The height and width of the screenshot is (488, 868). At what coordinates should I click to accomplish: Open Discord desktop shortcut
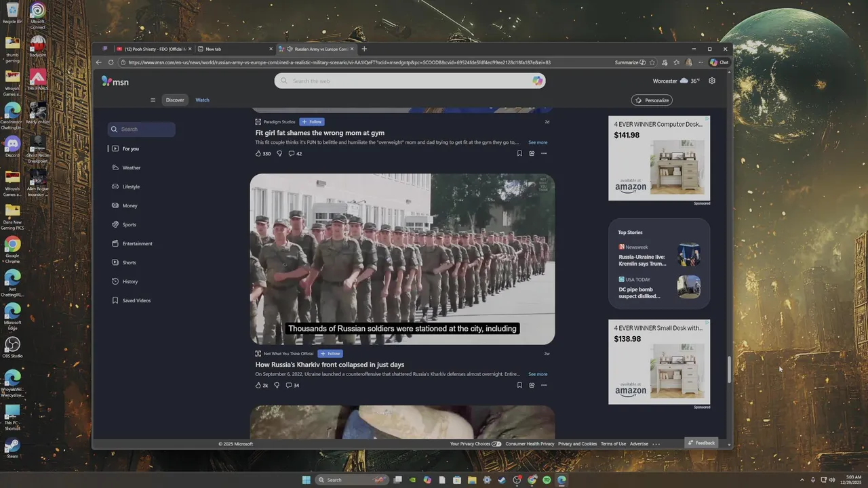[x=12, y=146]
